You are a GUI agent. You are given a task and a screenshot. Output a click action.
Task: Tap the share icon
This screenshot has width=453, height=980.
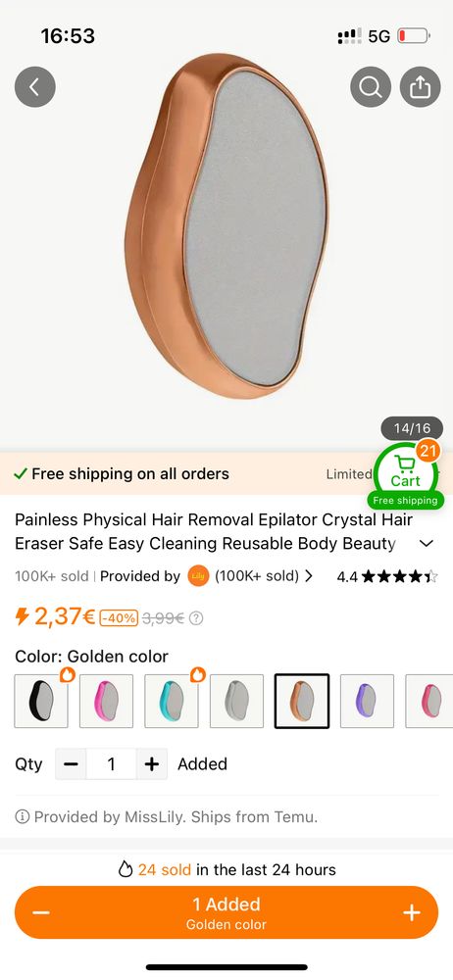pyautogui.click(x=421, y=87)
